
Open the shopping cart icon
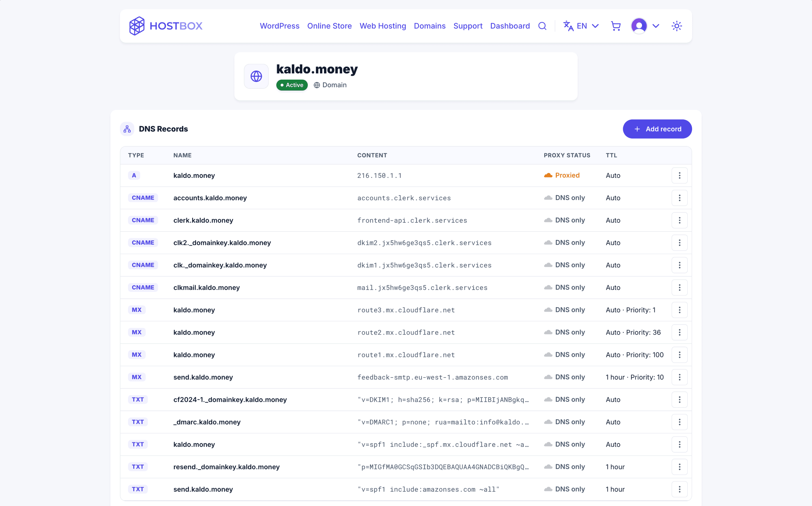point(615,26)
